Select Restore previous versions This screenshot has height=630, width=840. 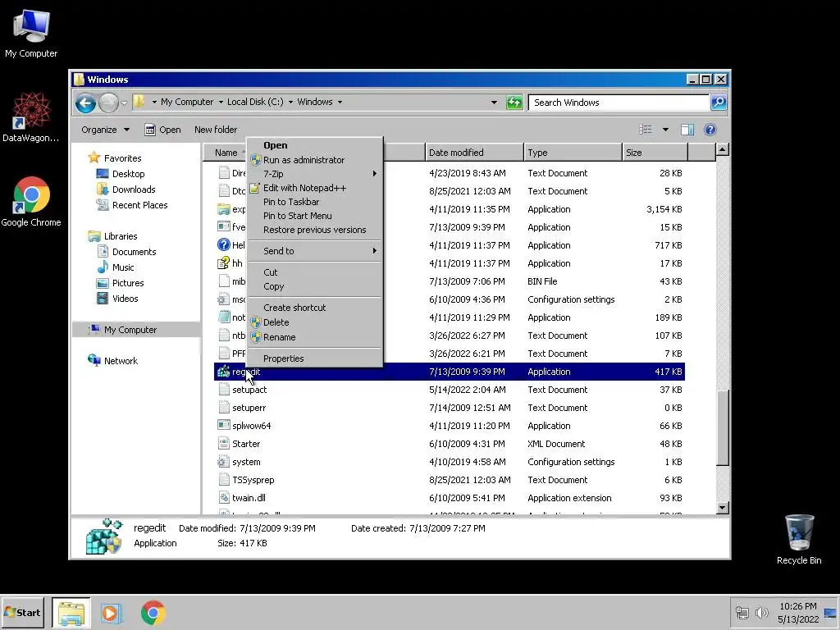click(x=314, y=230)
